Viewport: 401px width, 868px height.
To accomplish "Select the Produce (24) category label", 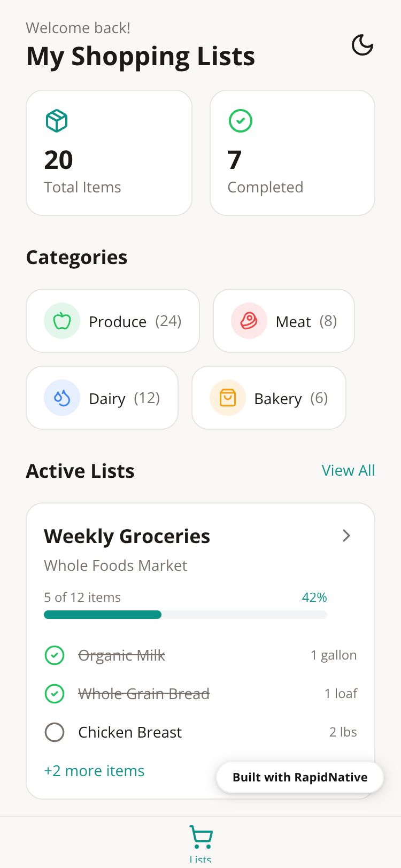I will (135, 321).
